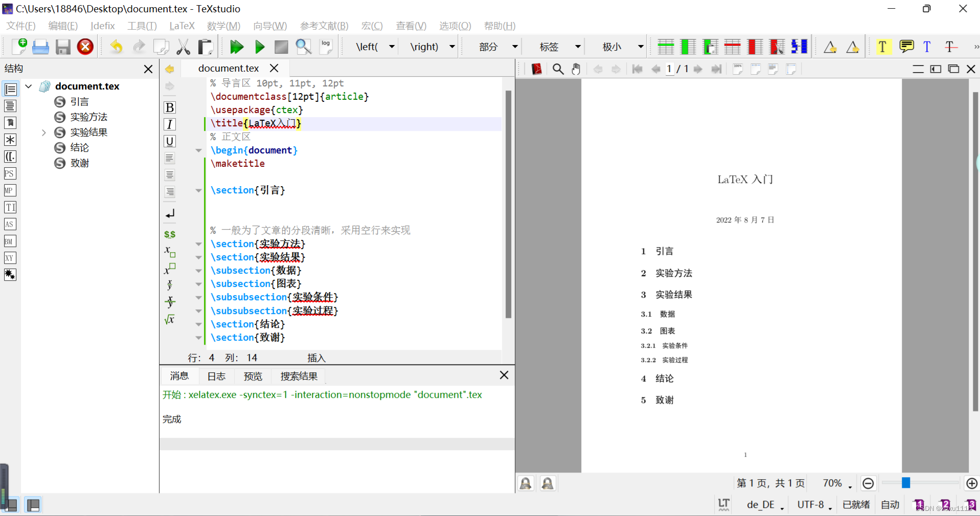
Task: Collapse document.tex tree node
Action: point(29,86)
